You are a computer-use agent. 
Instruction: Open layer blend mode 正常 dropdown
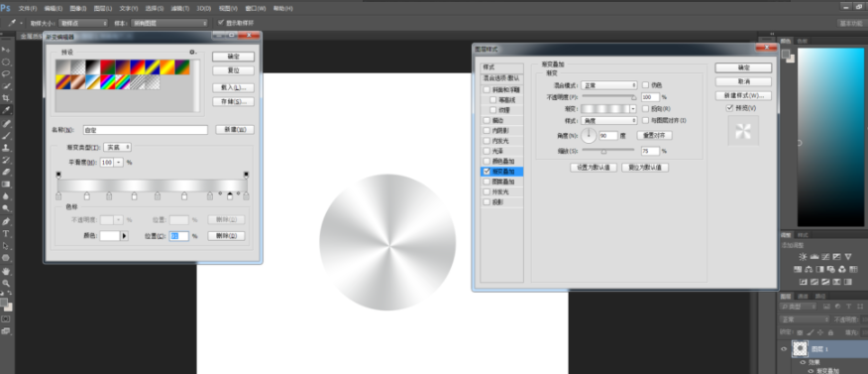pyautogui.click(x=805, y=319)
